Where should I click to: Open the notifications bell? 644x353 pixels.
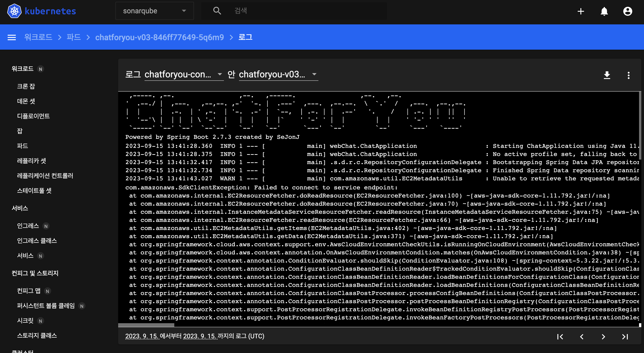click(604, 11)
